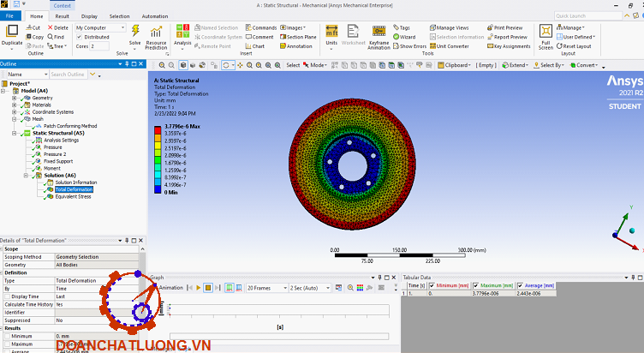Insert Commands object
The image size is (644, 353).
[x=261, y=27]
